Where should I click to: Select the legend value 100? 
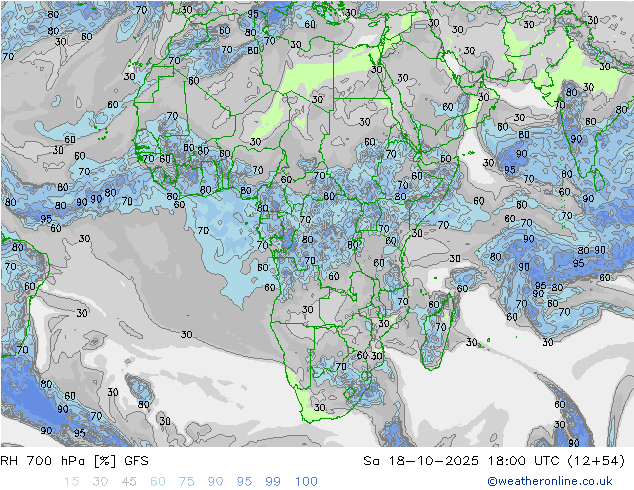(x=306, y=482)
